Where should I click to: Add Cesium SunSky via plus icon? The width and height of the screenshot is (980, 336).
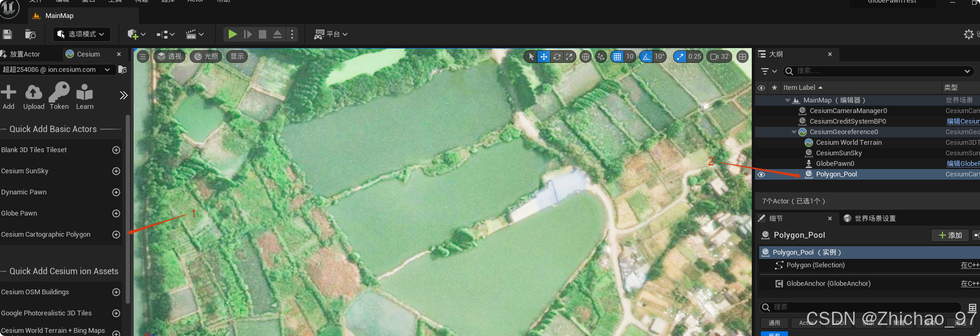[116, 171]
